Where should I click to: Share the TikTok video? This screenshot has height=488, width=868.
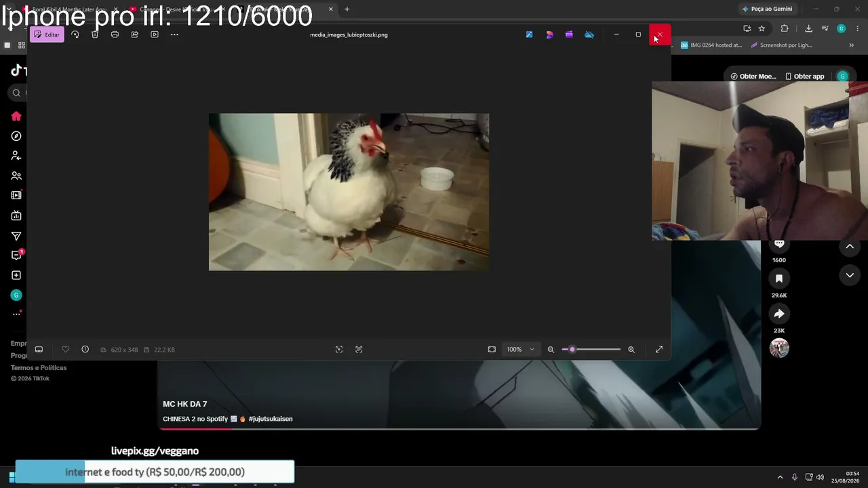click(x=779, y=314)
